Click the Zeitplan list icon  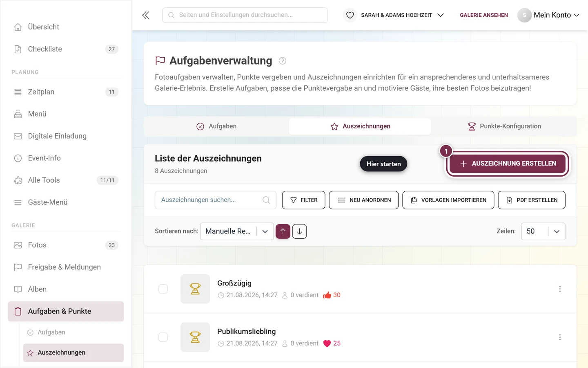point(18,92)
